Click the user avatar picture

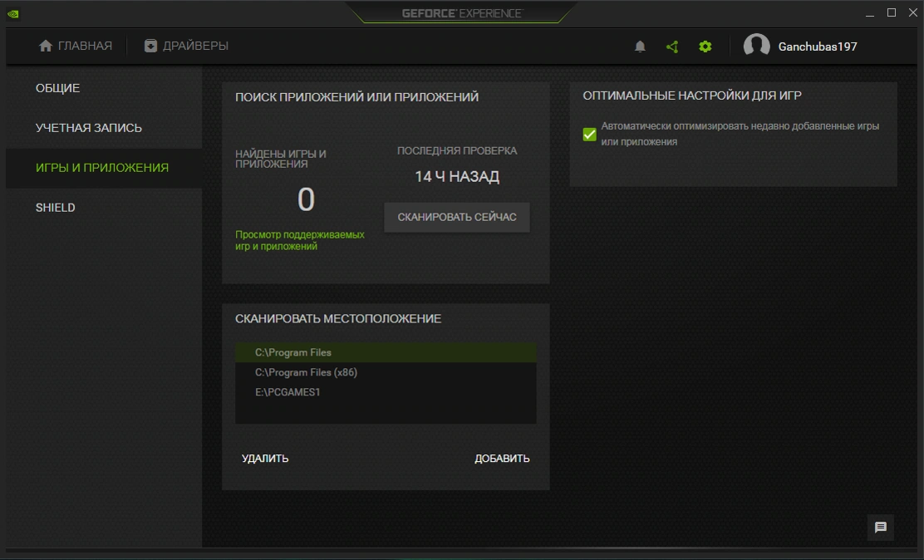coord(757,46)
